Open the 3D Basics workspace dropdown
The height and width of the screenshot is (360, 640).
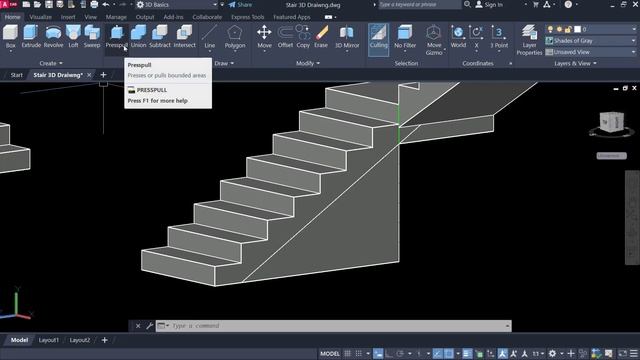coord(176,4)
